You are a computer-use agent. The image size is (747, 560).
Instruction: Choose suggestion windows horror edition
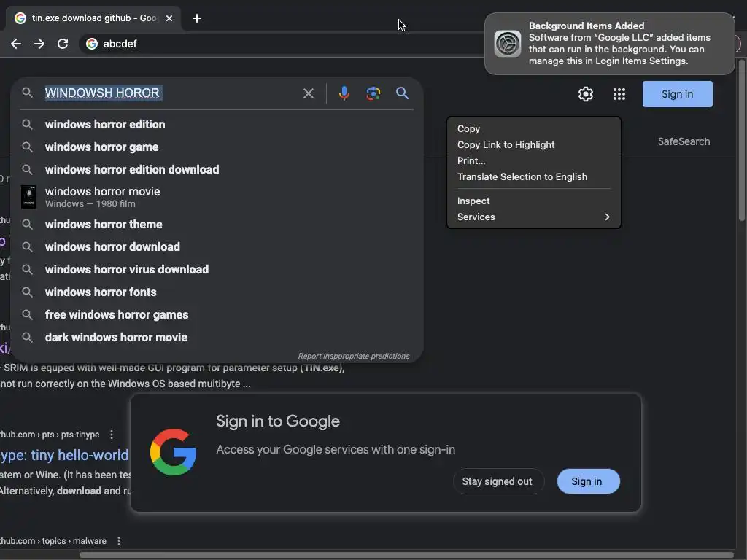[x=217, y=124]
